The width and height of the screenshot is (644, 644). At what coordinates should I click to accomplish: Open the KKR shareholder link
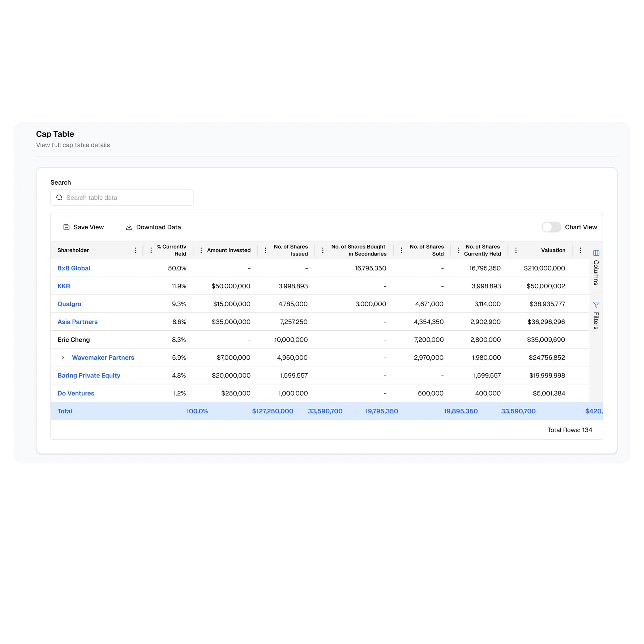click(64, 286)
